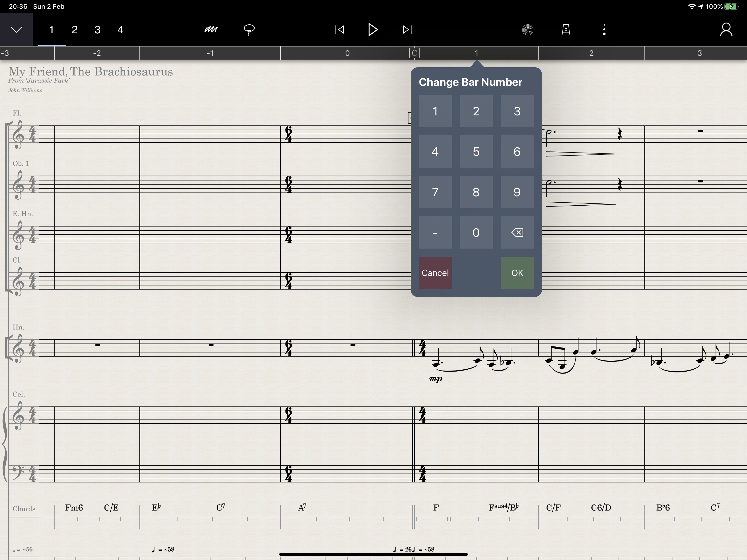The width and height of the screenshot is (747, 560).
Task: Select bar 2 in the bar ruler
Action: pos(591,53)
